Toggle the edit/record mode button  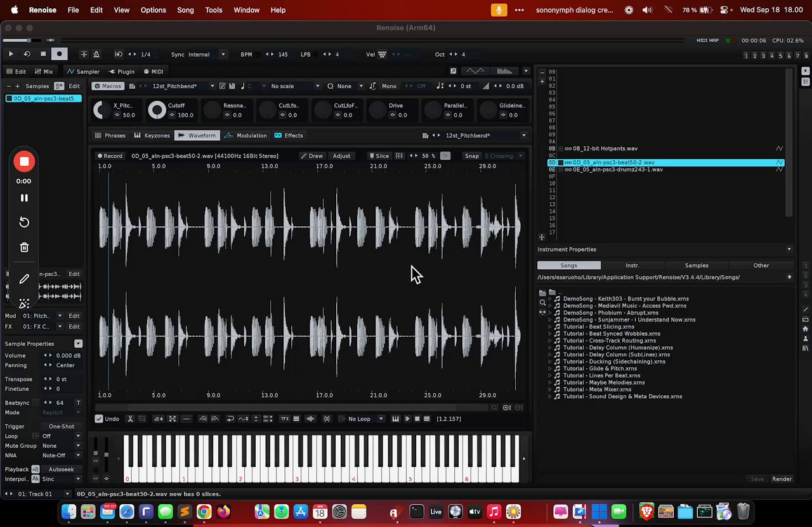pyautogui.click(x=59, y=55)
